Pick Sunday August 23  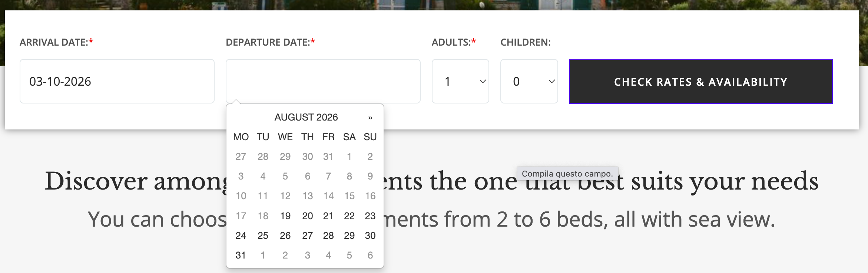370,216
